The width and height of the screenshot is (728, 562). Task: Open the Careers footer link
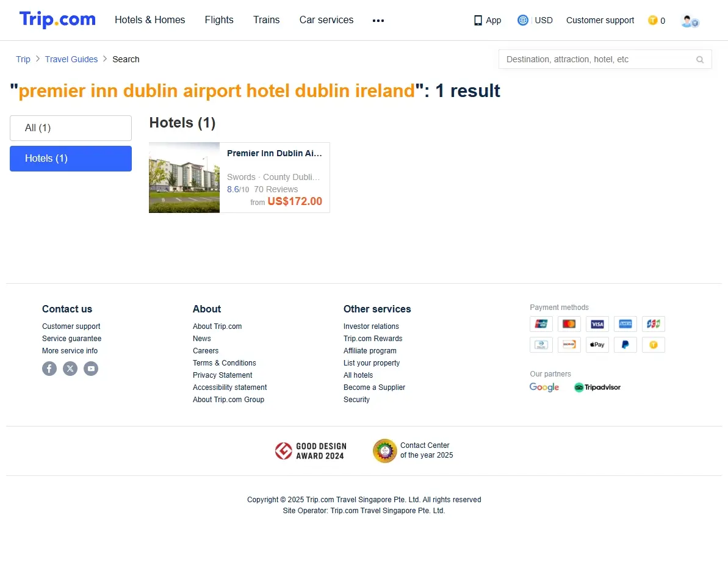point(206,351)
